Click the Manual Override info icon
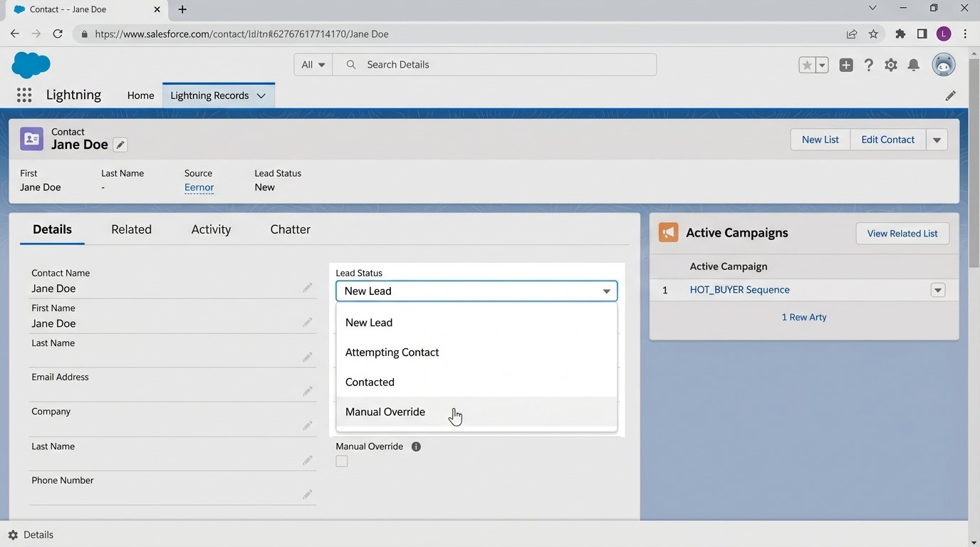 416,447
